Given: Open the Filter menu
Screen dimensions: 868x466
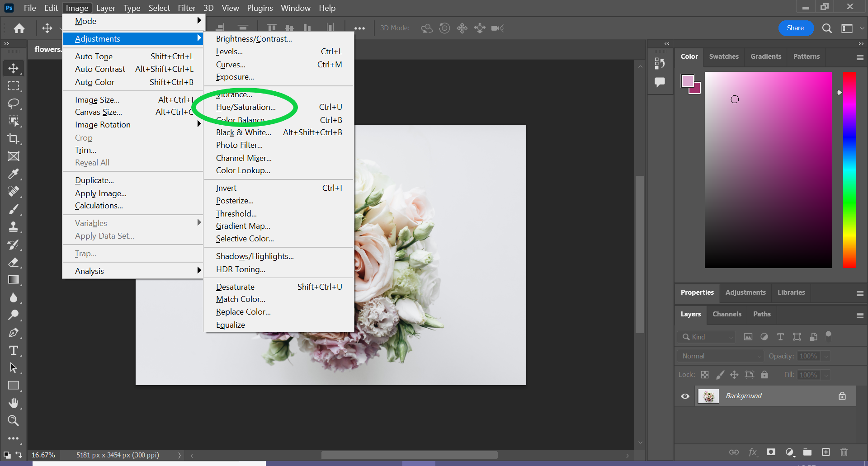Looking at the screenshot, I should pyautogui.click(x=186, y=8).
